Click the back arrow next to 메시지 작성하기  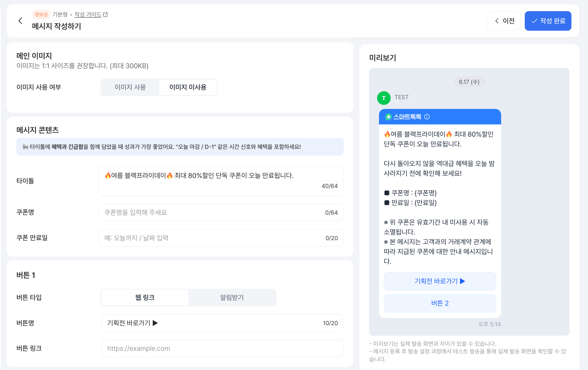point(20,21)
